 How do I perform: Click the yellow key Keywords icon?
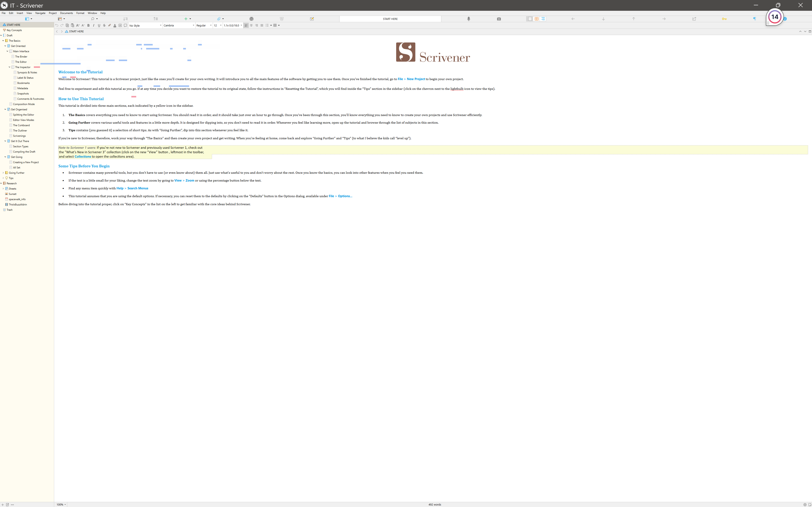tap(724, 19)
